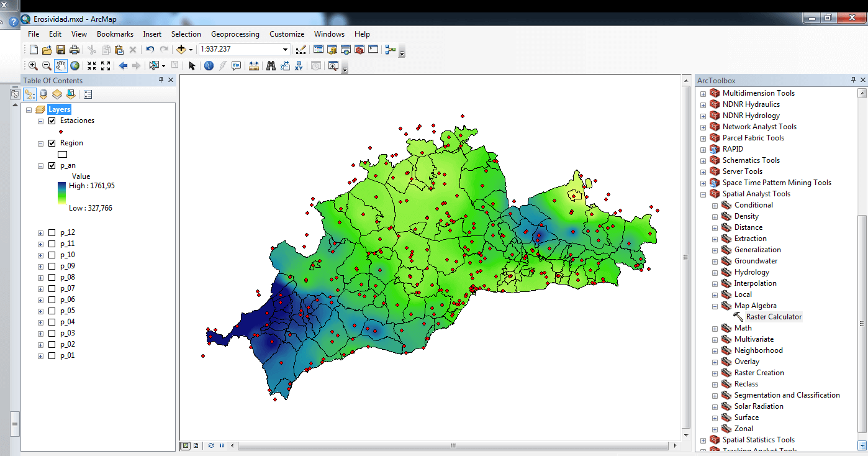
Task: Click the p_an color ramp legend
Action: [61, 193]
